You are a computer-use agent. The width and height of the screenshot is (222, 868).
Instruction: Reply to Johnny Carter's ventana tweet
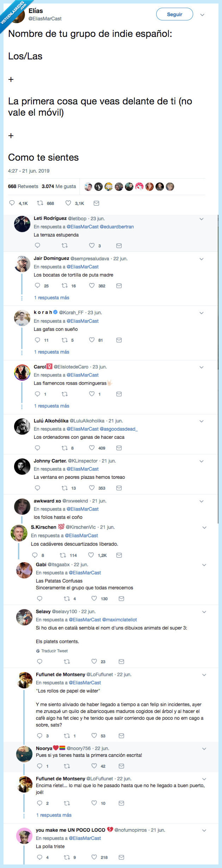point(38,488)
